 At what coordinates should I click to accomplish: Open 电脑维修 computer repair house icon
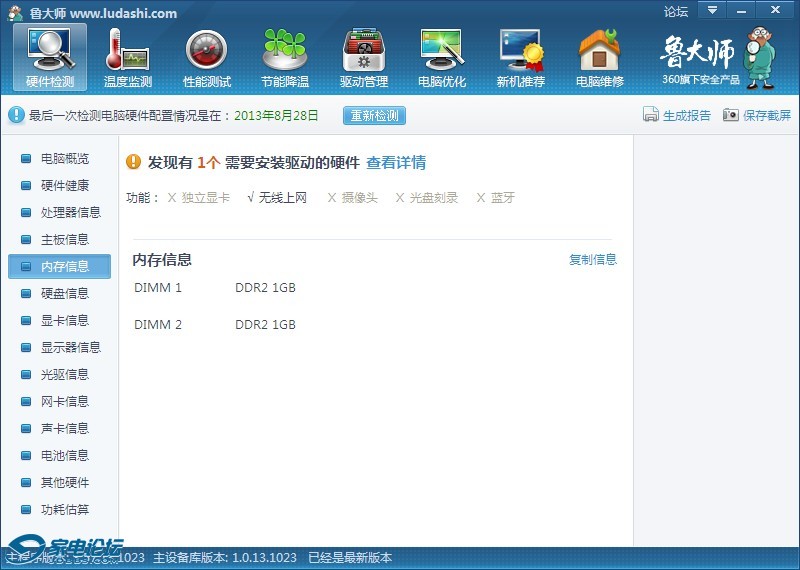[x=600, y=56]
